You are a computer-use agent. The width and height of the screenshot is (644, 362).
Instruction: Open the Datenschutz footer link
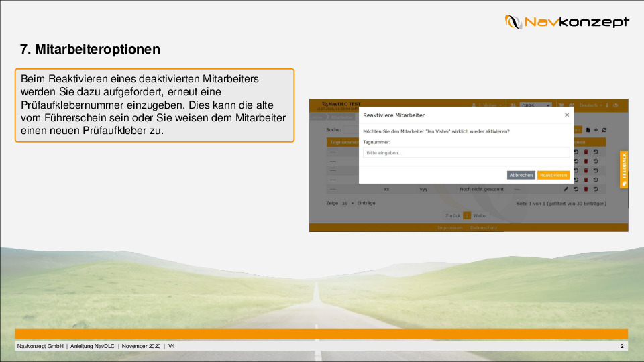(x=484, y=228)
